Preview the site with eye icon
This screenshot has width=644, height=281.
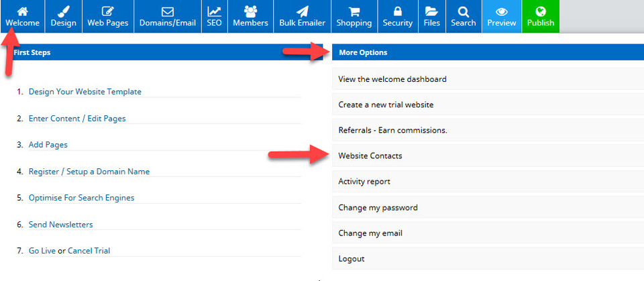[x=502, y=11]
